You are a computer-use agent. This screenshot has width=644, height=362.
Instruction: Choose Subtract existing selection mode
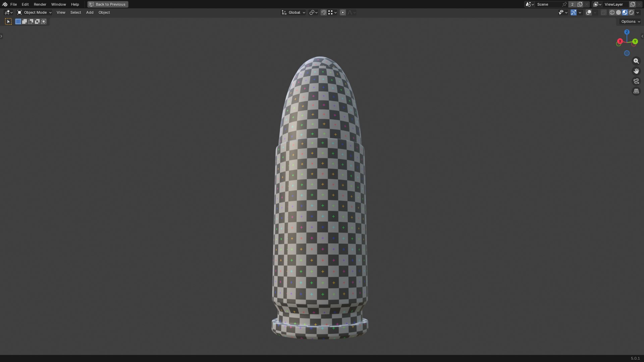pyautogui.click(x=31, y=21)
